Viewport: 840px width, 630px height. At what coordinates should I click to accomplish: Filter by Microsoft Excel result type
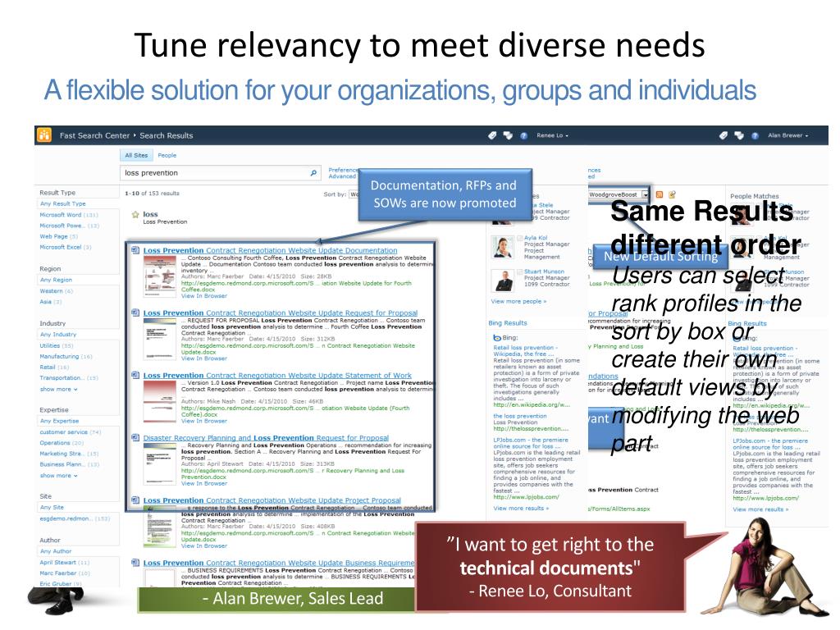66,247
